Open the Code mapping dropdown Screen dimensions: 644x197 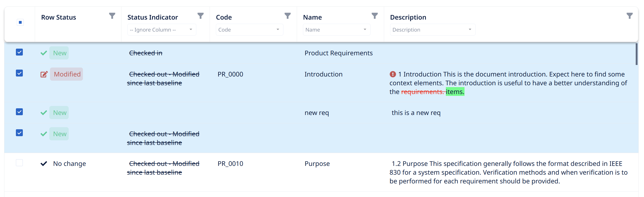click(250, 30)
